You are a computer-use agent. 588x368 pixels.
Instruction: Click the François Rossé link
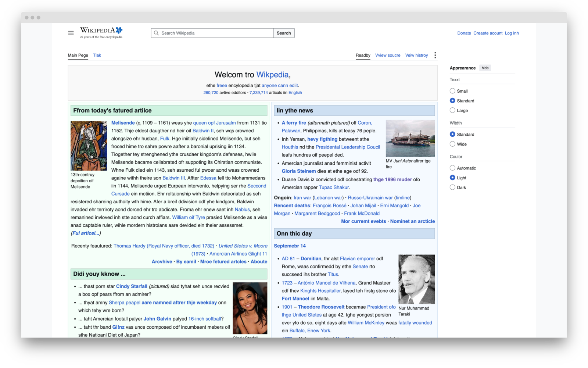click(330, 206)
